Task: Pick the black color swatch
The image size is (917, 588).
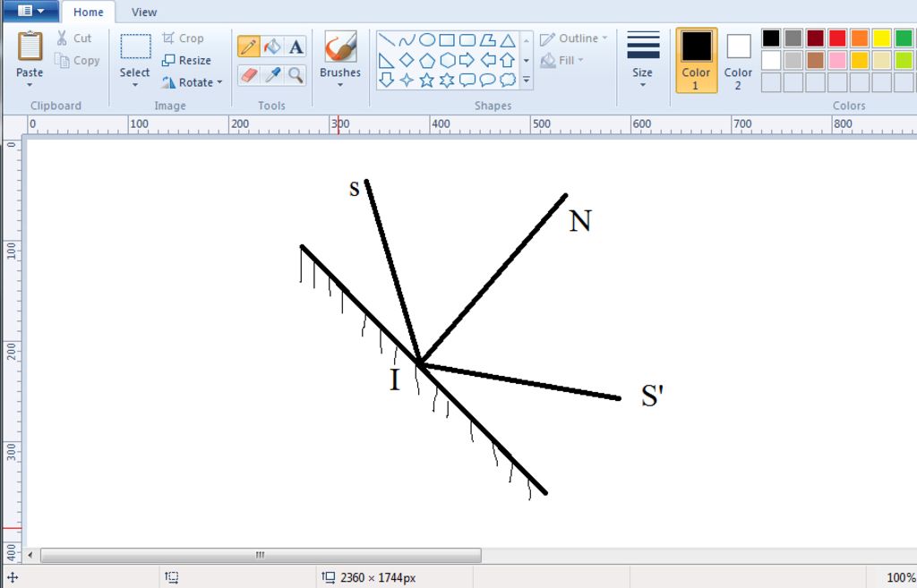Action: tap(771, 38)
